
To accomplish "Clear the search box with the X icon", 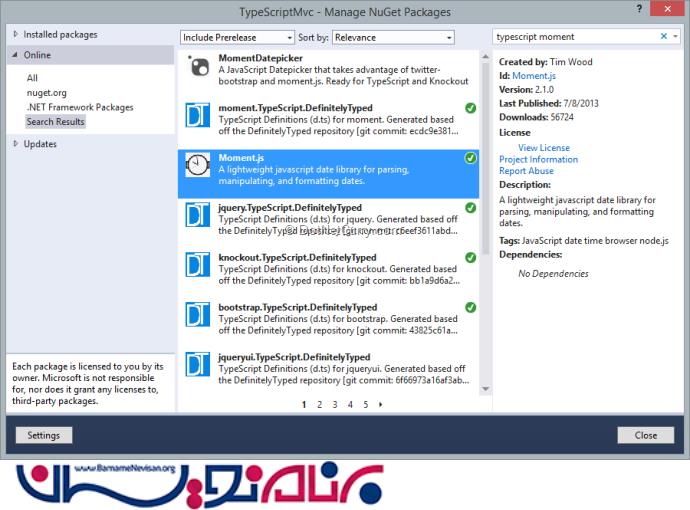I will pyautogui.click(x=664, y=37).
